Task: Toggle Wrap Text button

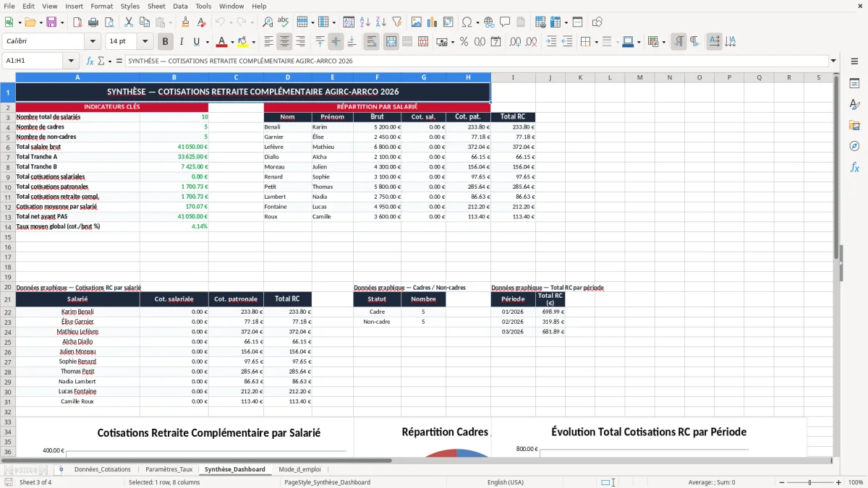Action: [x=371, y=42]
